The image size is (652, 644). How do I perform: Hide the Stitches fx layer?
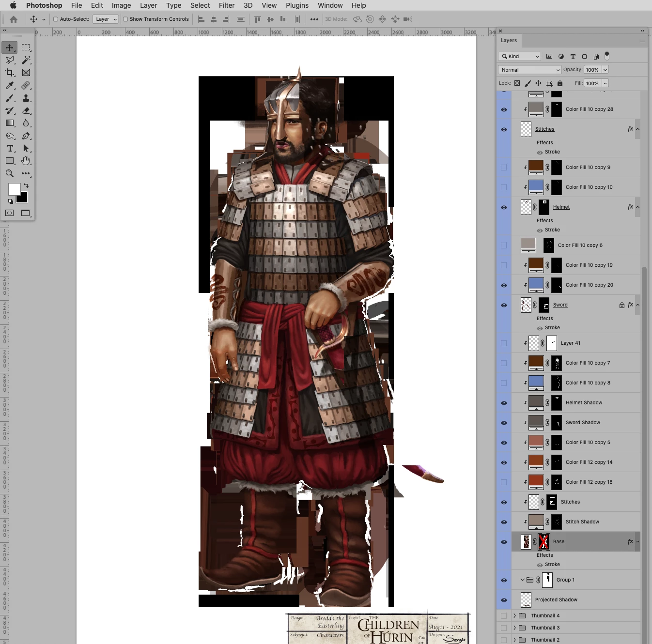click(x=504, y=129)
